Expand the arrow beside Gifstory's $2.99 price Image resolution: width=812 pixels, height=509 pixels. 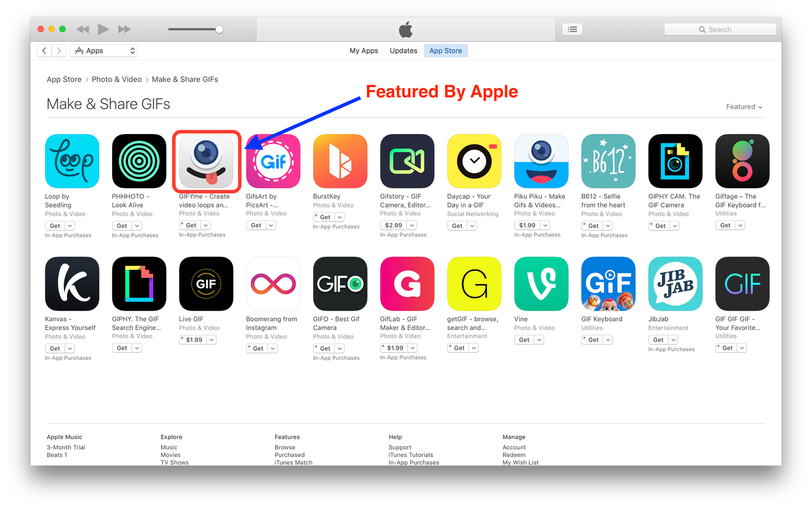(x=412, y=225)
